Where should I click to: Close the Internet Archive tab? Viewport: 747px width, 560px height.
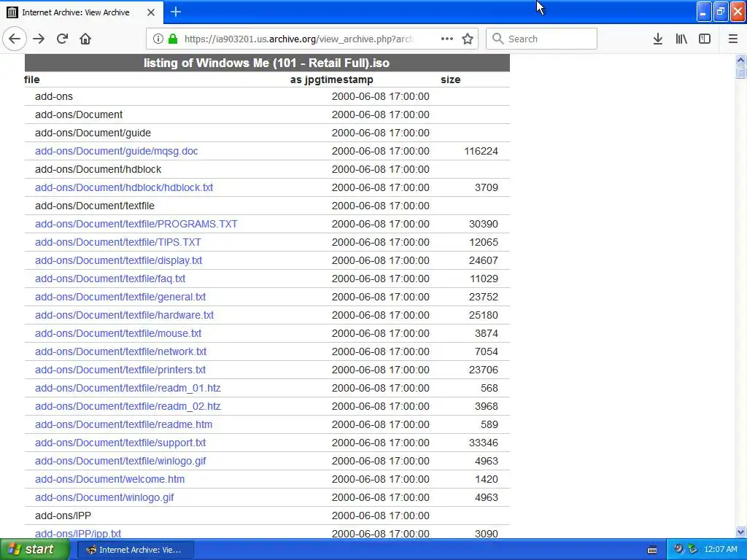coord(151,12)
